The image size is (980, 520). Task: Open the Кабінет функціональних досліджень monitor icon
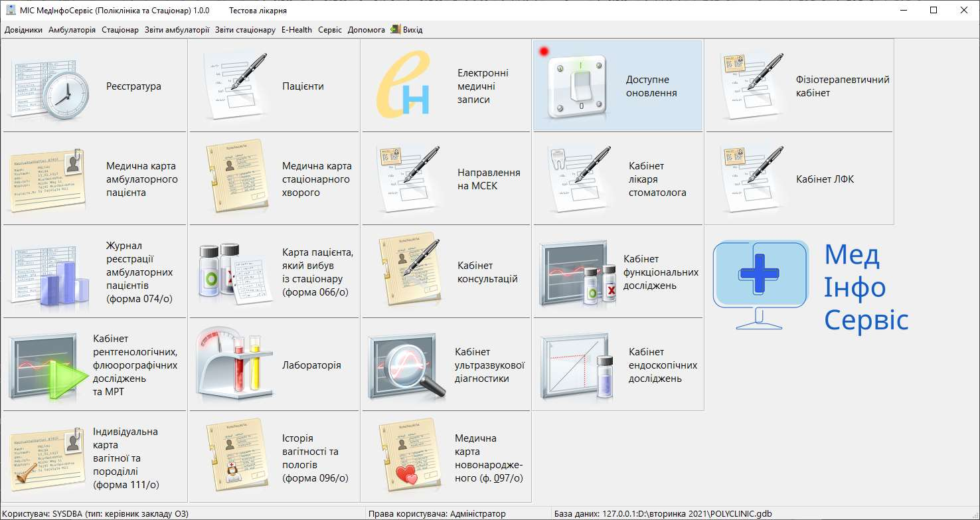click(578, 273)
